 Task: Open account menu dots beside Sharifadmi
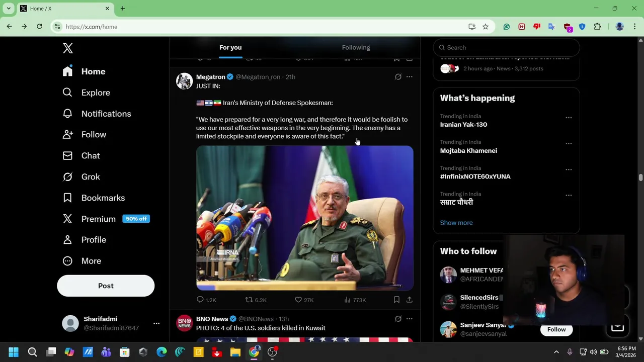156,323
